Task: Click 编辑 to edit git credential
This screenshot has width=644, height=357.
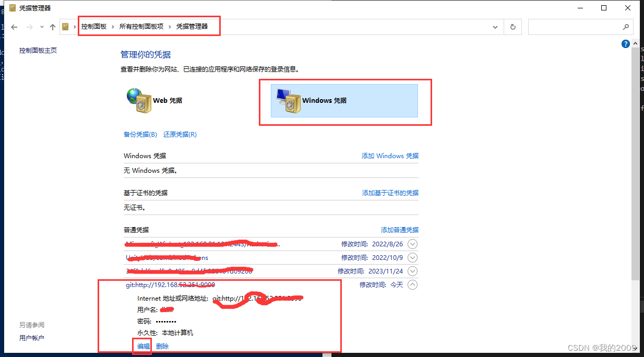Action: [x=144, y=347]
